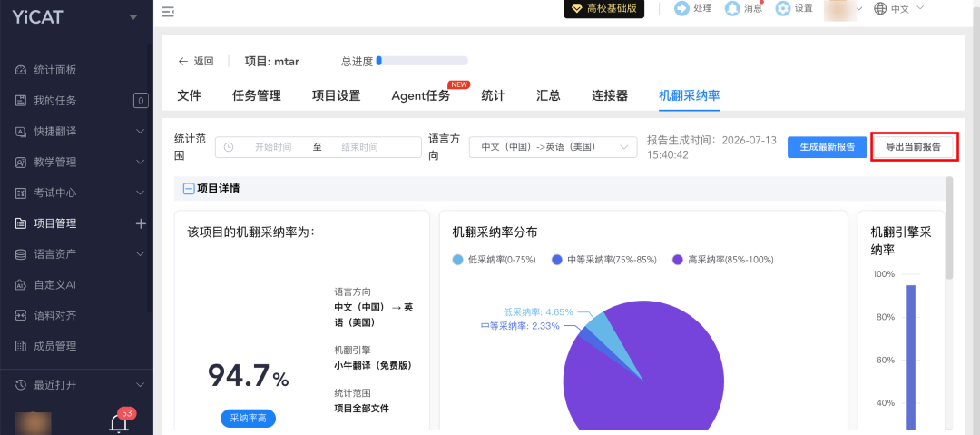This screenshot has height=435, width=980.
Task: Click 考试中心 sidebar icon
Action: (21, 193)
